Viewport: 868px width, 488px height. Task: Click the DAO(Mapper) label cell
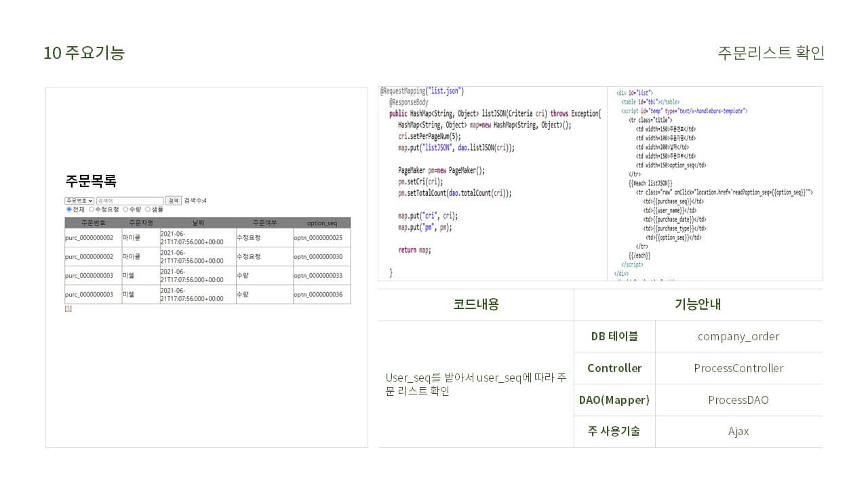[x=614, y=400]
